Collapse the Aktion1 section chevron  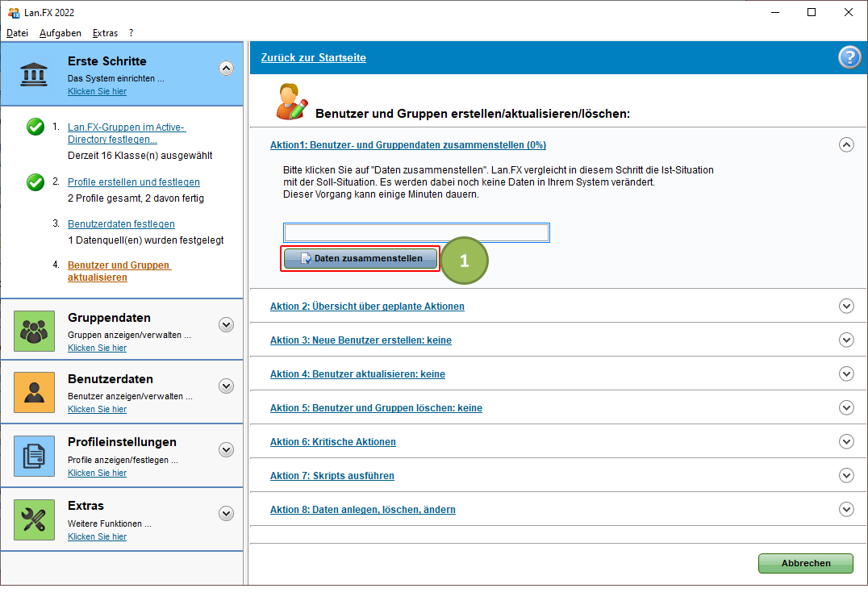click(846, 145)
